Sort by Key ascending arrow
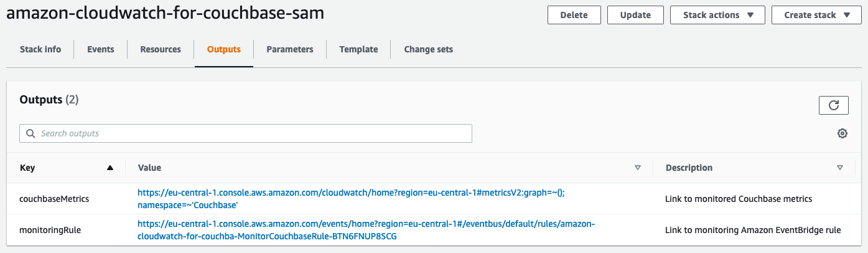The width and height of the screenshot is (868, 253). tap(110, 168)
